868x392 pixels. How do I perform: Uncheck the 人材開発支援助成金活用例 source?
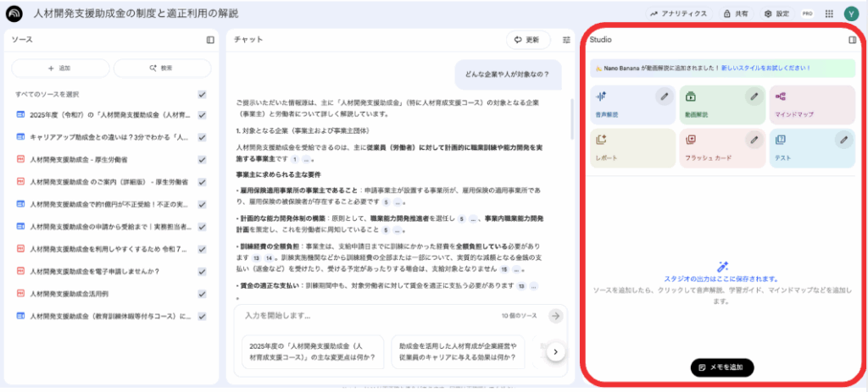point(202,294)
